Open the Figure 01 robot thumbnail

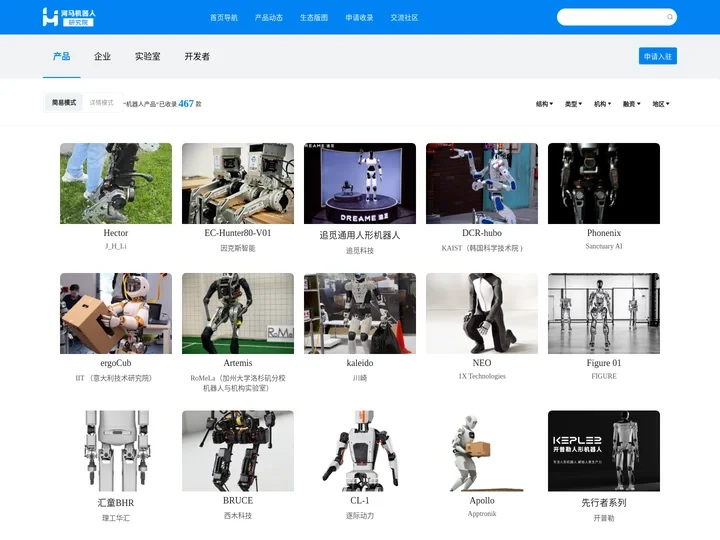[604, 313]
